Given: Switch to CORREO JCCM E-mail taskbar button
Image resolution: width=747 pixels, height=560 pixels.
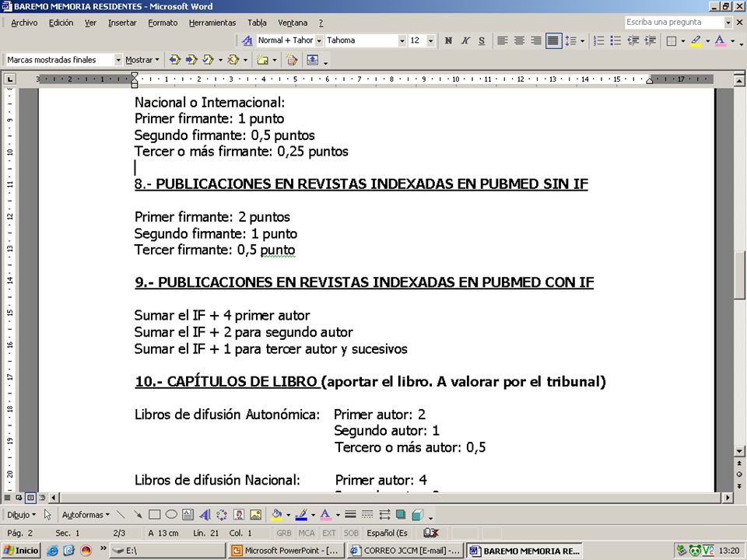Looking at the screenshot, I should 405,551.
